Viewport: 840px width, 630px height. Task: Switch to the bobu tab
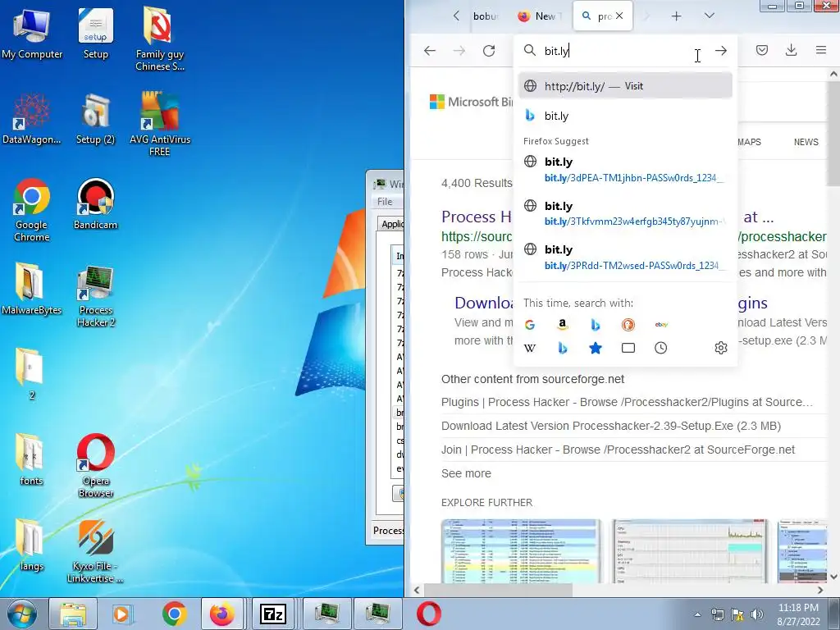pos(486,16)
